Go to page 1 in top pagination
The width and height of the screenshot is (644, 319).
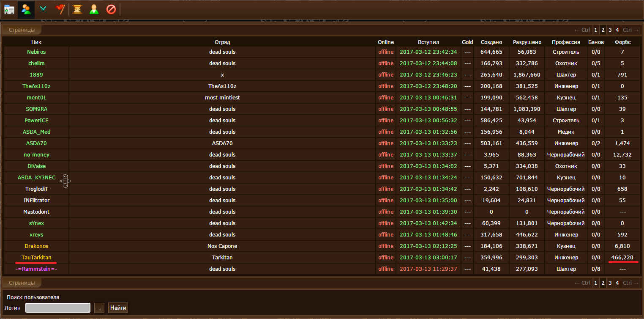(595, 30)
